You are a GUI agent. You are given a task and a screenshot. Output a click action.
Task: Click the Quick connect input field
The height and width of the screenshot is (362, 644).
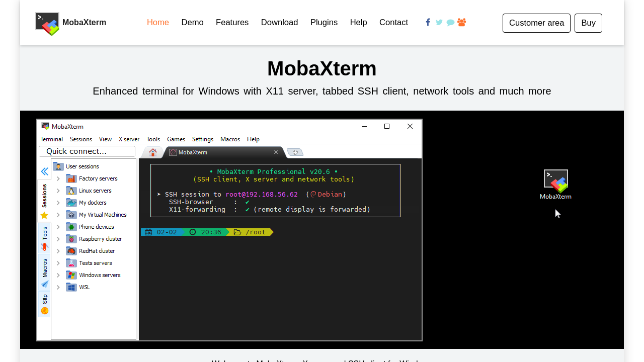point(87,151)
